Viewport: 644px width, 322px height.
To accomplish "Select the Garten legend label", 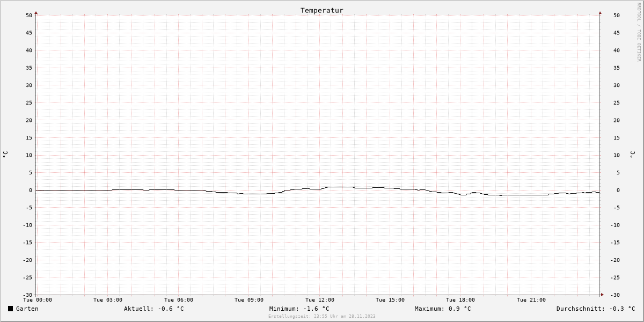I will point(27,309).
